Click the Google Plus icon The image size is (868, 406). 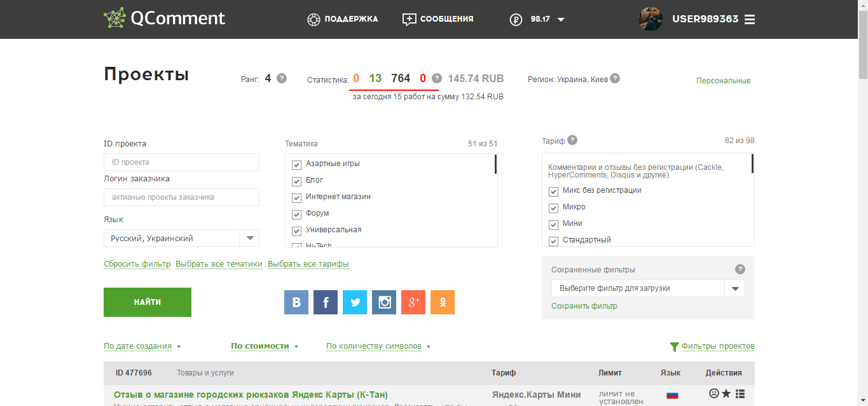[413, 302]
